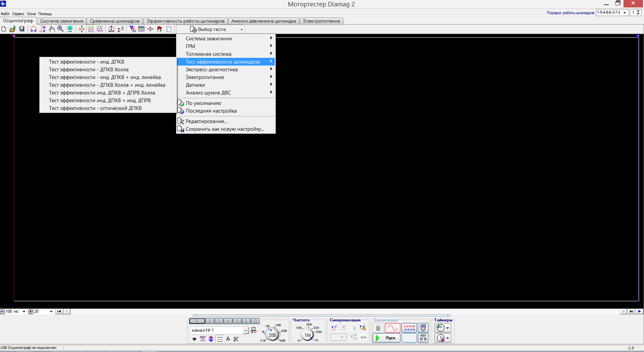Toggle the multi-wave display mode button
644x352 pixels.
pyautogui.click(x=409, y=328)
